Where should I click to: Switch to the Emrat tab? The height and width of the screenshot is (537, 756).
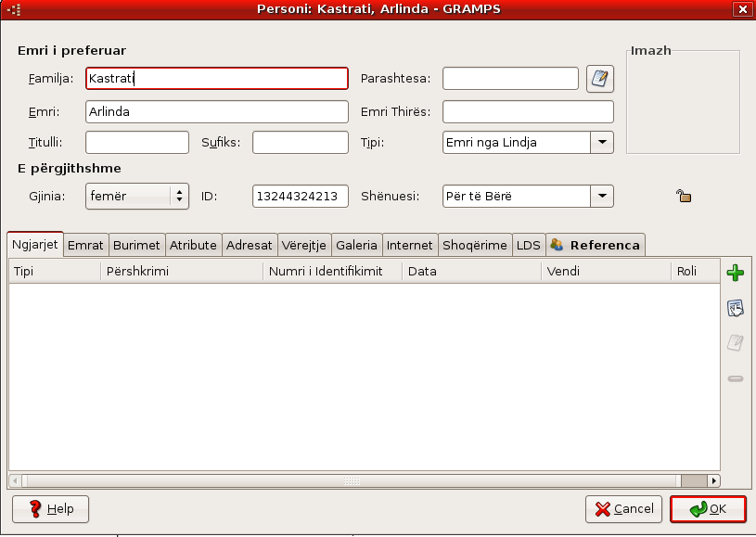(86, 246)
